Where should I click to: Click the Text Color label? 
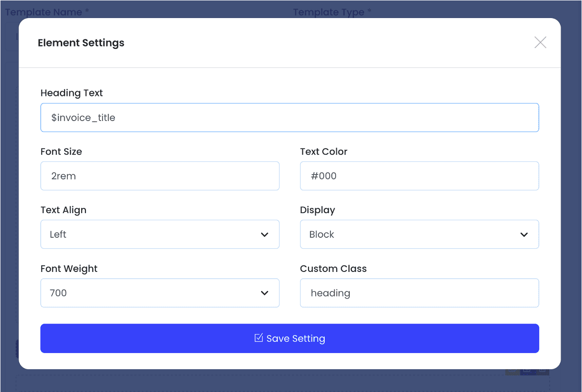click(x=324, y=152)
